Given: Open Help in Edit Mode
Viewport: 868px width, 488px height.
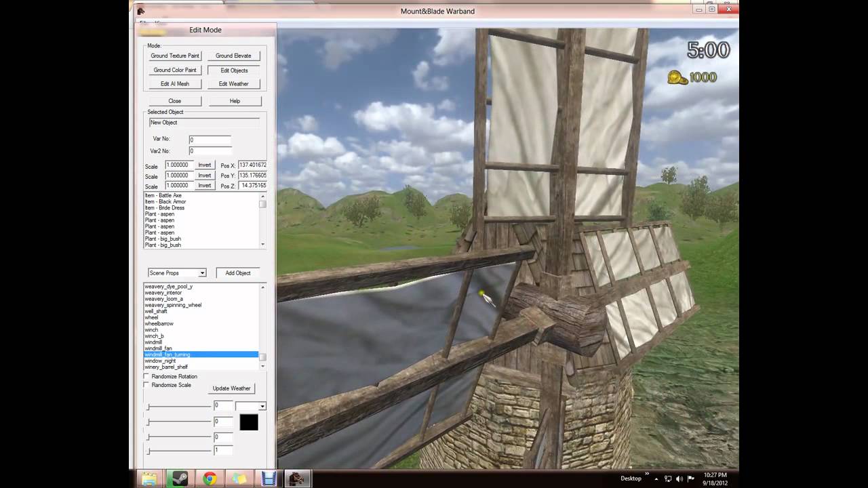Looking at the screenshot, I should pos(235,101).
